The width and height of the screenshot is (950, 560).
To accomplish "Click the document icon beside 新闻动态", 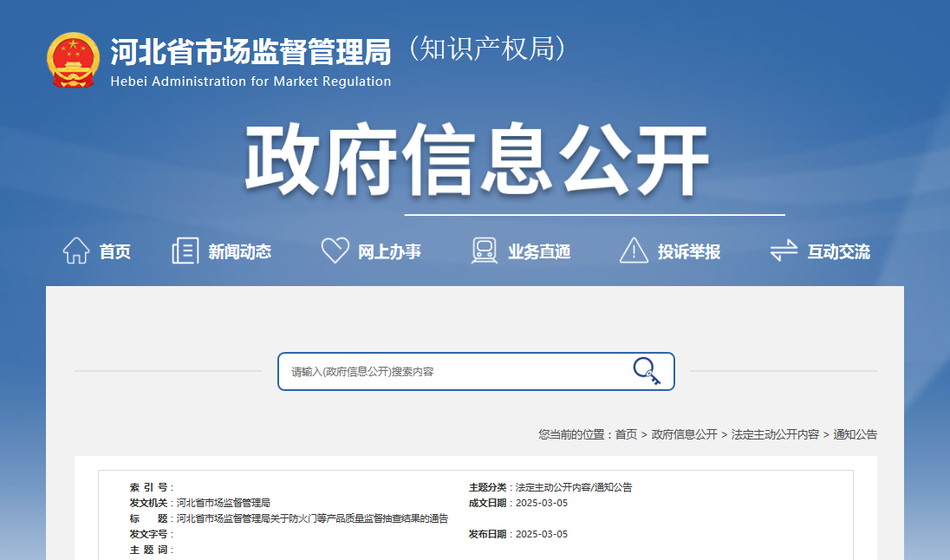I will pos(185,251).
